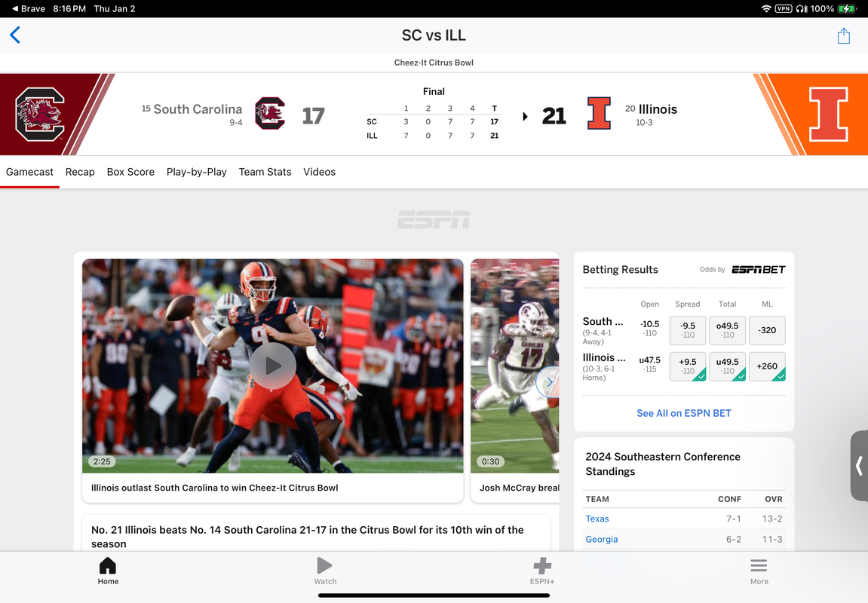This screenshot has width=868, height=603.
Task: Tap the large Illinois logo banner
Action: point(828,114)
